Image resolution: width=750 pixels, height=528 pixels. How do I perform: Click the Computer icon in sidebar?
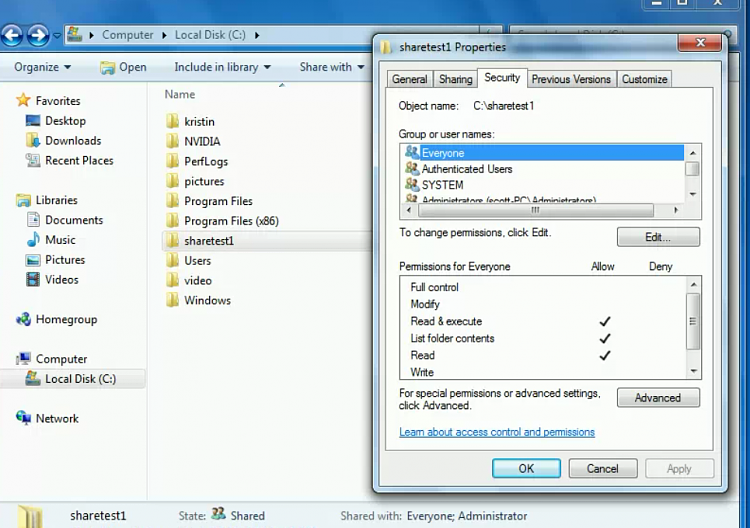point(23,359)
